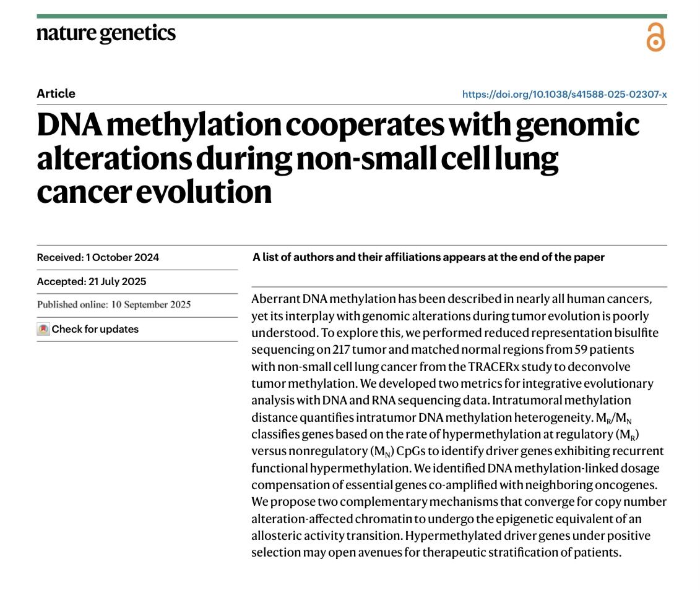Click the Article type label

56,93
